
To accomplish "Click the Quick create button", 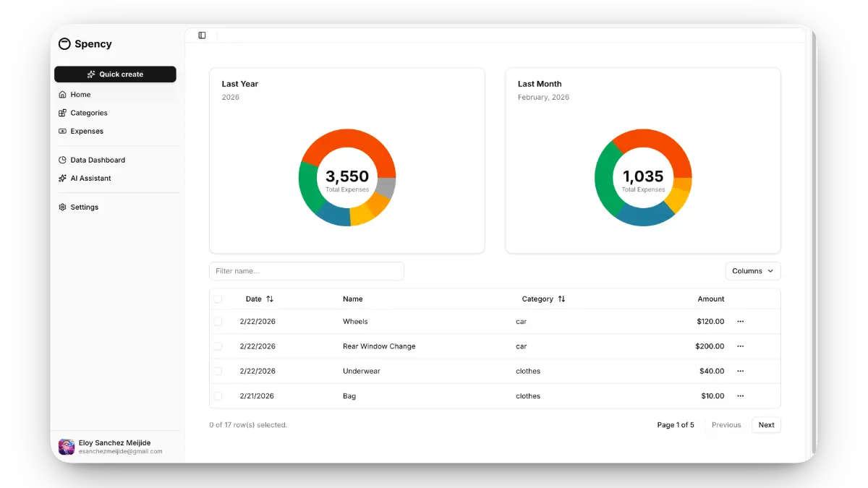I will pyautogui.click(x=115, y=74).
